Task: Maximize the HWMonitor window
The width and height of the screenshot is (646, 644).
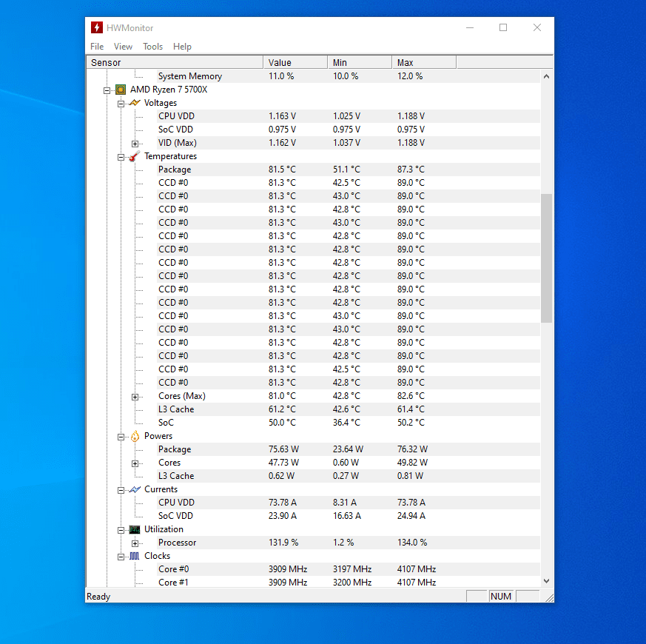Action: click(x=503, y=27)
